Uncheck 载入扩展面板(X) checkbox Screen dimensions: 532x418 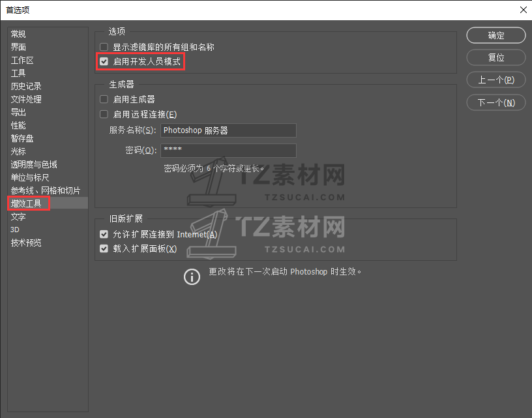click(x=104, y=248)
